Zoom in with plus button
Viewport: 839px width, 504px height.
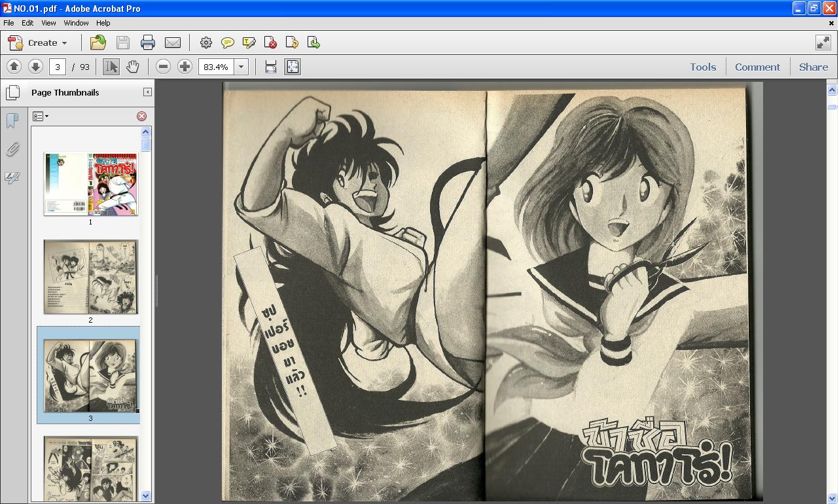(185, 67)
